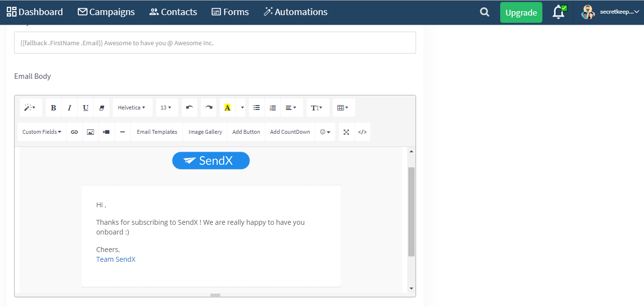
Task: Open the magic wand style dropdown
Action: [x=31, y=108]
